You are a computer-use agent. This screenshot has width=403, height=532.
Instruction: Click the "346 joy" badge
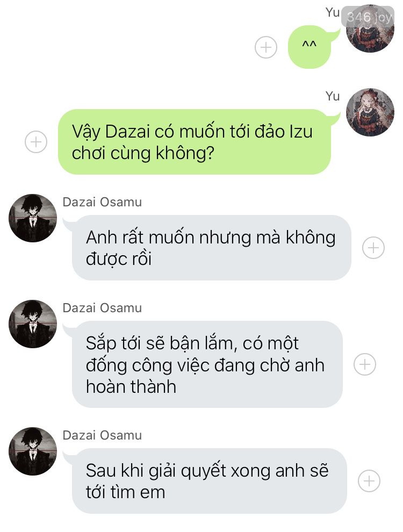click(x=369, y=17)
